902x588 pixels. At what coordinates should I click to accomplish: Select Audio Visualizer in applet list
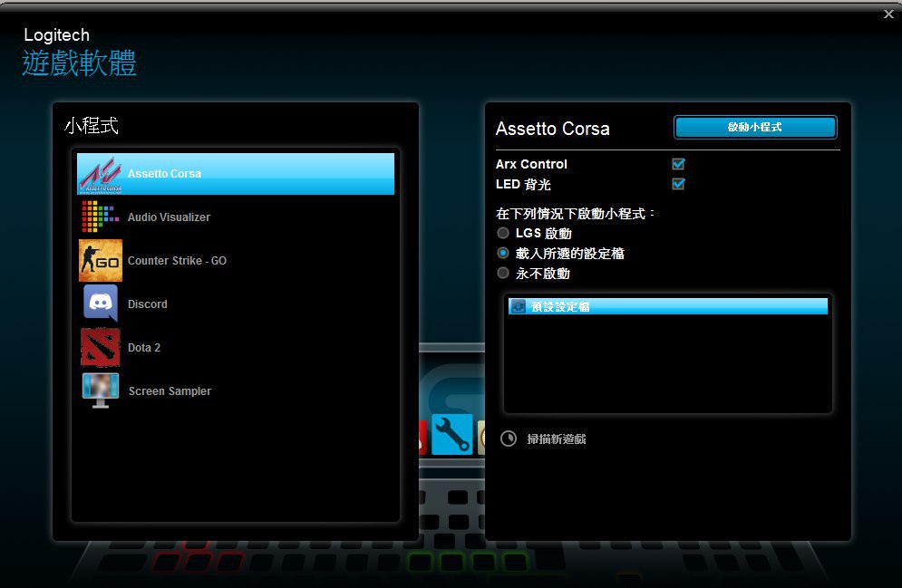click(x=170, y=217)
